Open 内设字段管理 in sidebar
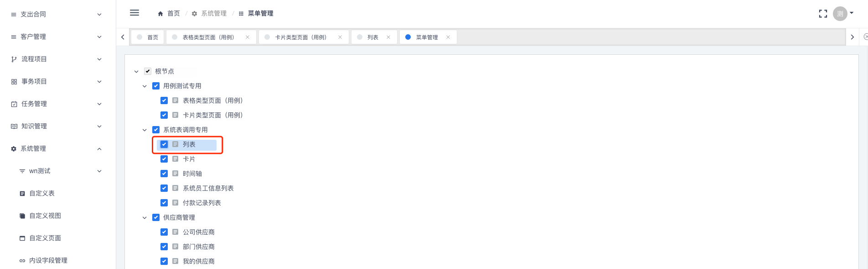 pyautogui.click(x=48, y=260)
